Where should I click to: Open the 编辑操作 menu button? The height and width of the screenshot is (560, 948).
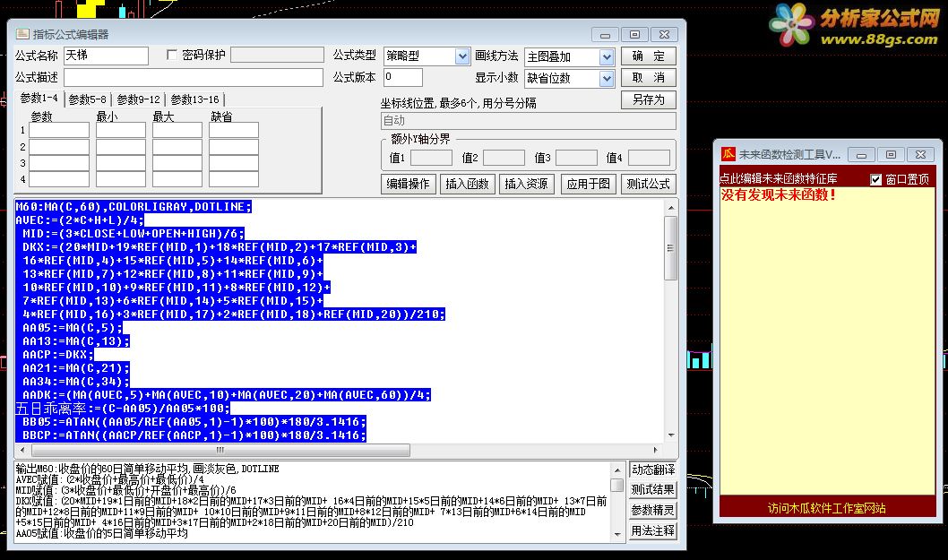[x=408, y=184]
